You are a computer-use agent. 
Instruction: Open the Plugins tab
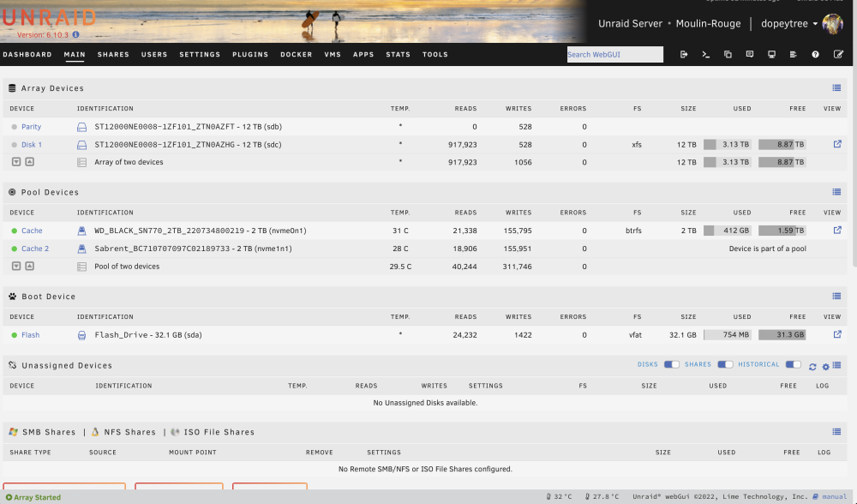(250, 55)
